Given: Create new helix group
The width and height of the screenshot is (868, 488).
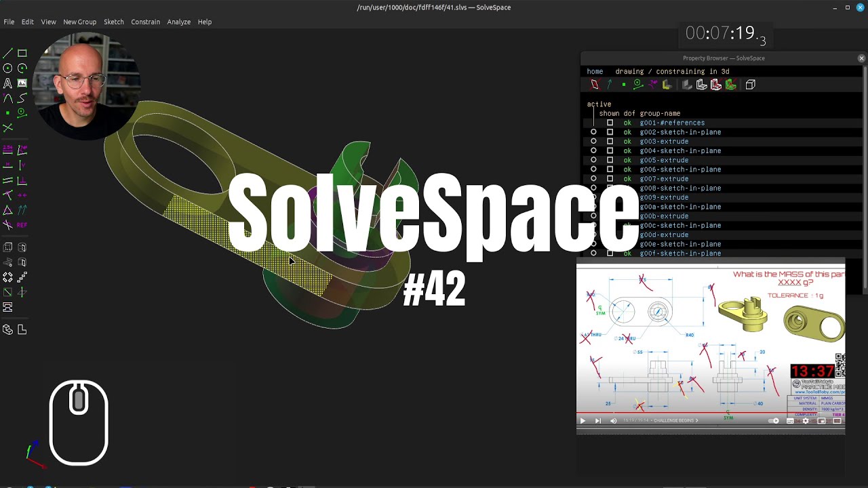Looking at the screenshot, I should point(7,262).
